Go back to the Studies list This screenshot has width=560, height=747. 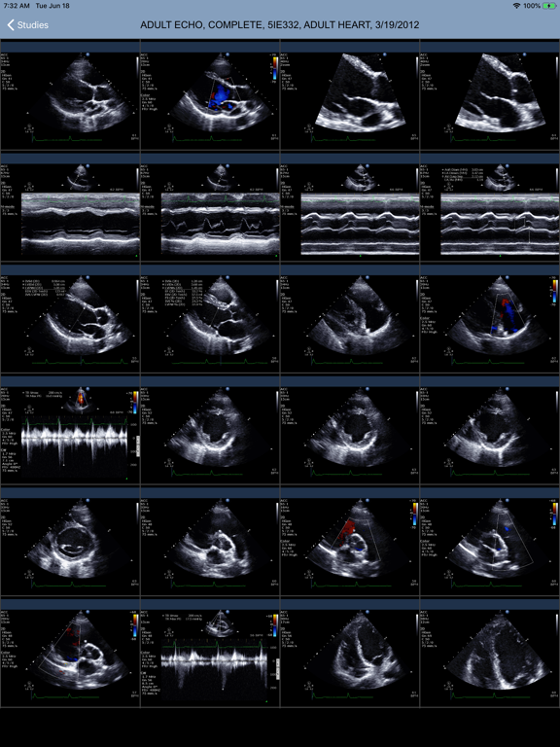tap(27, 24)
